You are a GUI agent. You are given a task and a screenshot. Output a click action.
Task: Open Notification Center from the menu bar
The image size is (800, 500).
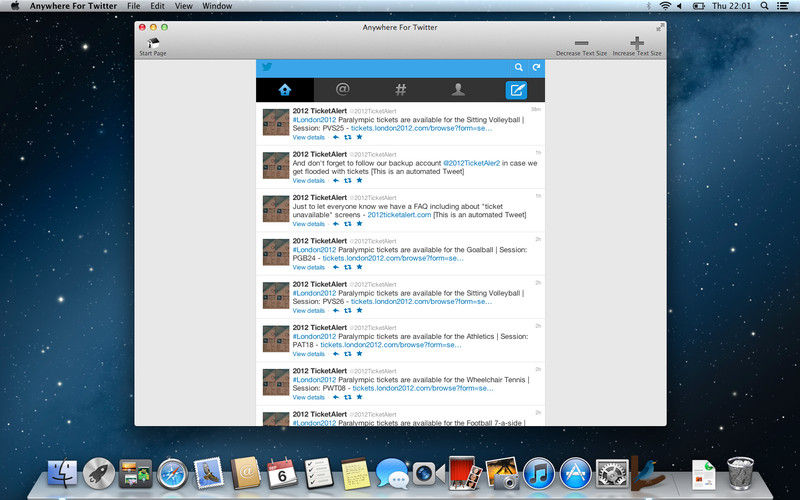coord(782,6)
